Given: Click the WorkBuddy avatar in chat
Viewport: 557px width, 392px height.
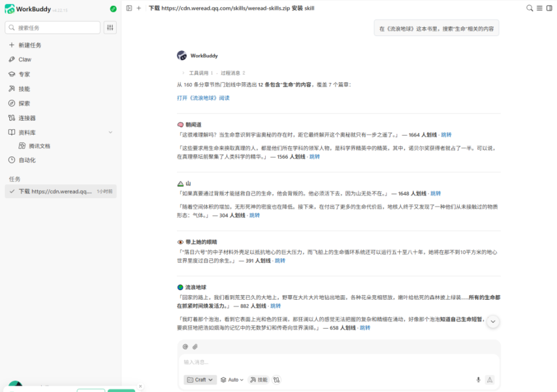Looking at the screenshot, I should pyautogui.click(x=182, y=56).
